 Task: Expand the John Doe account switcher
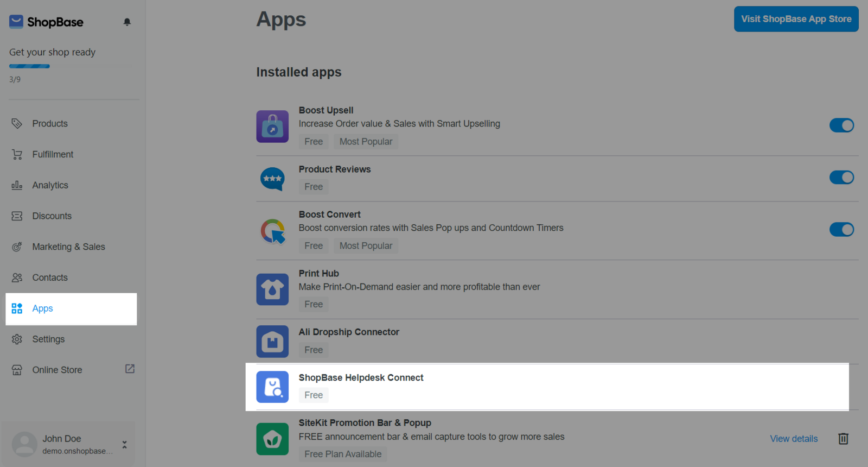(124, 445)
